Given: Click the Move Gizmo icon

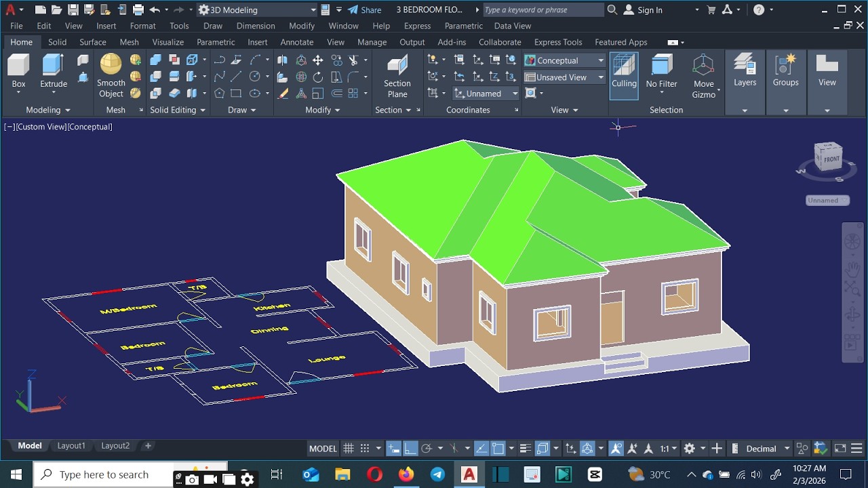Looking at the screenshot, I should (703, 77).
